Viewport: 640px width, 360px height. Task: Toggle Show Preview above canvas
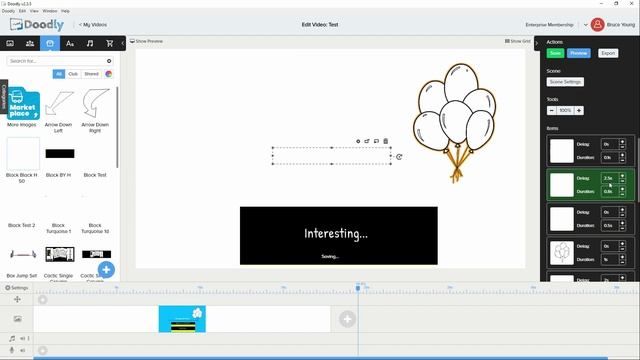146,41
